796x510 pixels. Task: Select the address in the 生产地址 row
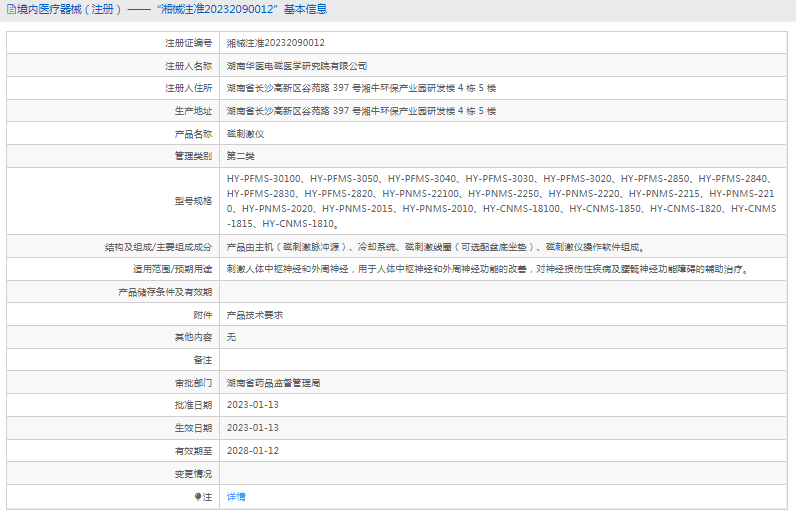point(361,111)
